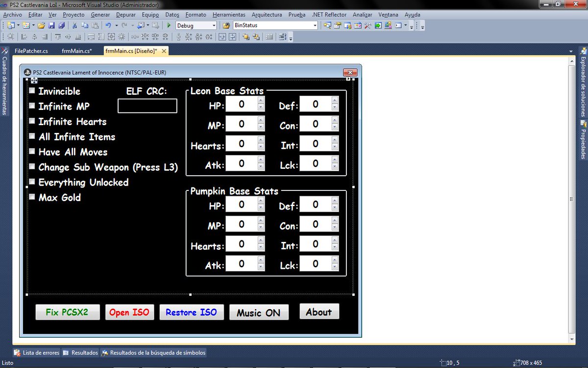Open the Navigate Backward dropdown arrow
This screenshot has width=588, height=368.
[x=148, y=25]
